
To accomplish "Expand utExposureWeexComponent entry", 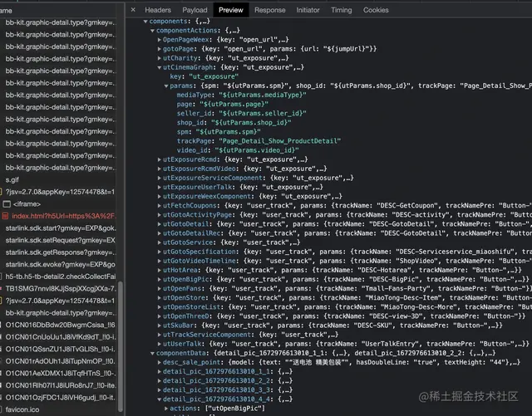I will 159,196.
